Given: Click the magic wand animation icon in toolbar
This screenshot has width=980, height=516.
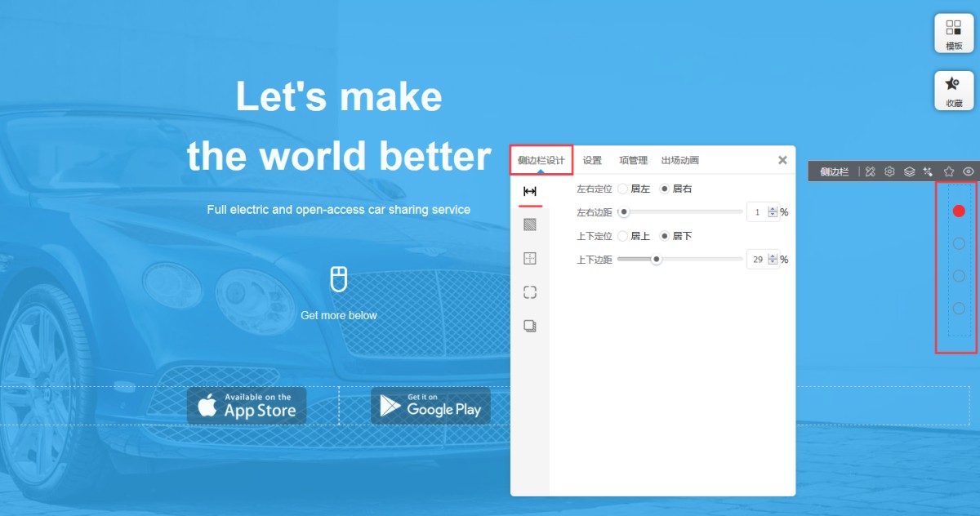Looking at the screenshot, I should pos(928,171).
